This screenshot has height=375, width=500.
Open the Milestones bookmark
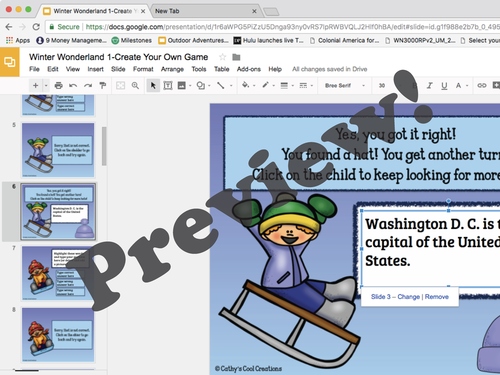pos(131,40)
